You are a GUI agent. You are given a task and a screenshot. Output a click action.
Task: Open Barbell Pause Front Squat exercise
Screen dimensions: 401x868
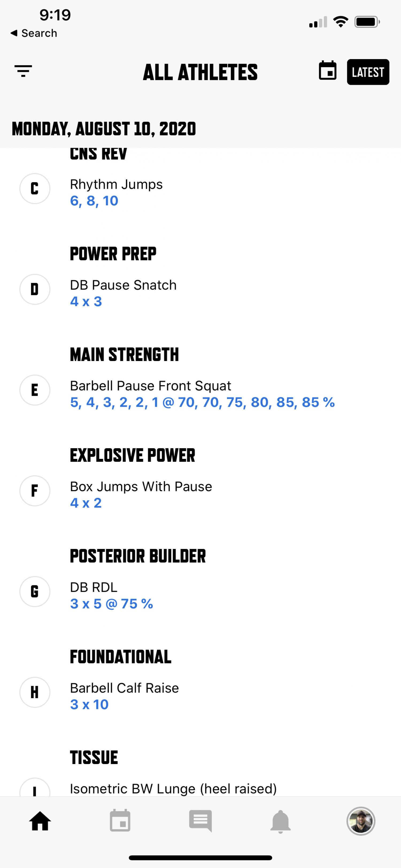(x=150, y=386)
